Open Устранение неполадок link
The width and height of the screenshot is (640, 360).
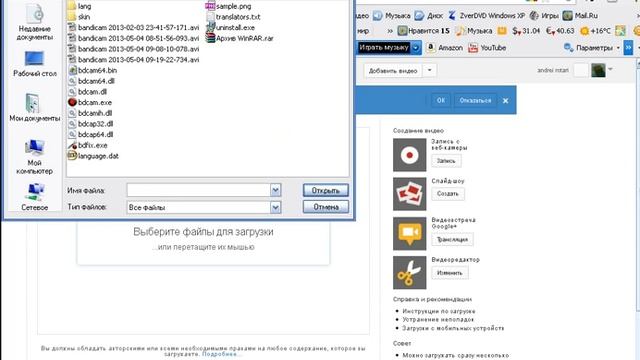click(438, 320)
